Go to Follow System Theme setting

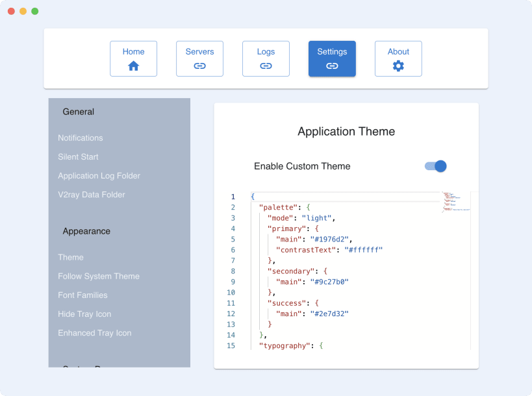tap(99, 277)
